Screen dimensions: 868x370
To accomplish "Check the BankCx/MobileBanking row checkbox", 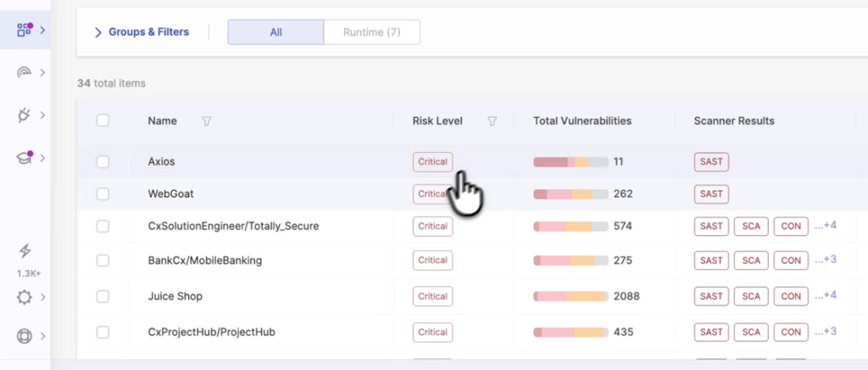I will tap(103, 261).
